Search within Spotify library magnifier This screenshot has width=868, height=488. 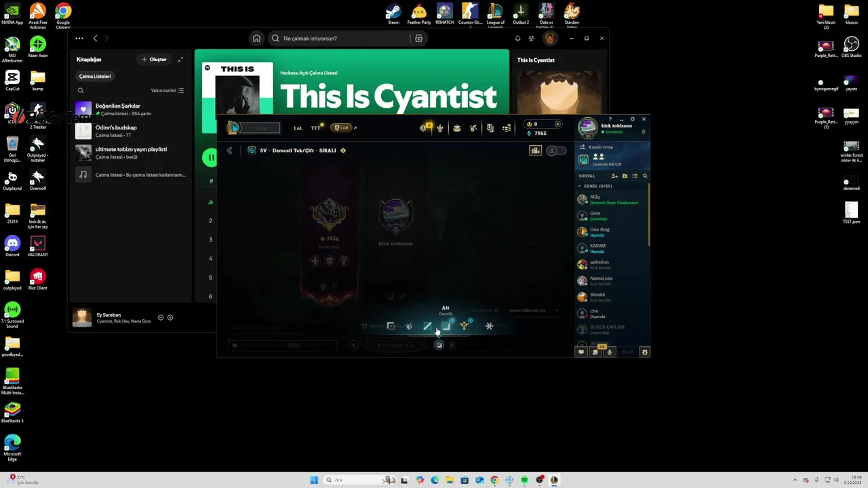tap(81, 90)
